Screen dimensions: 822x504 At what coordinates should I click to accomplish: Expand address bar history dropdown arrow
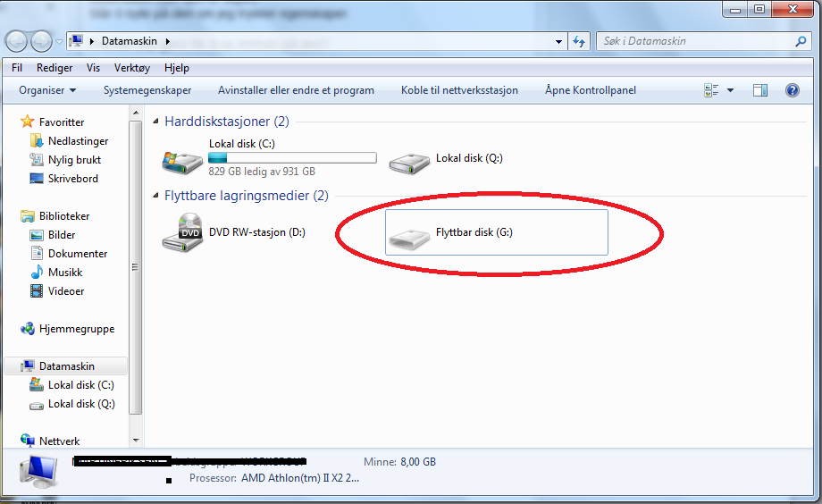[558, 41]
